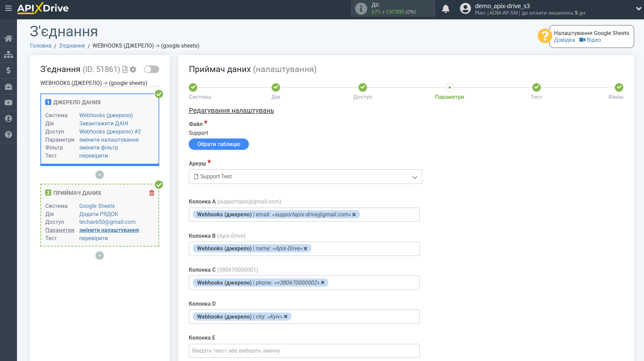
Task: Click the Обрати таблицю button
Action: [219, 144]
